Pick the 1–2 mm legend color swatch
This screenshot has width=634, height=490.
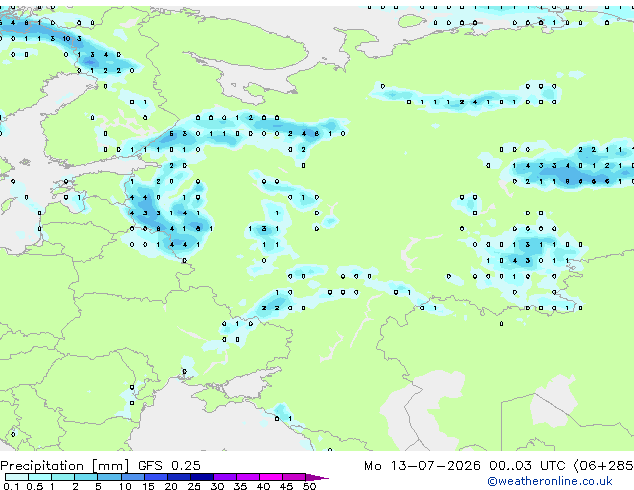tap(63, 477)
